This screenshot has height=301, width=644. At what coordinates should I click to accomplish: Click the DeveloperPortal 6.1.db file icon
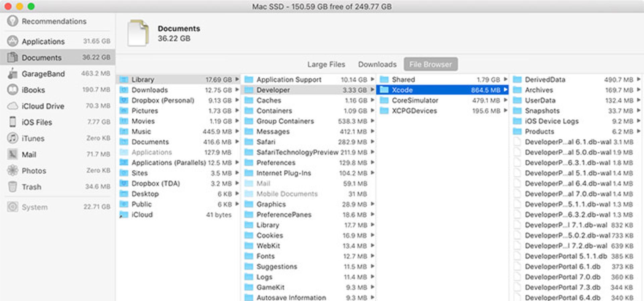click(518, 267)
